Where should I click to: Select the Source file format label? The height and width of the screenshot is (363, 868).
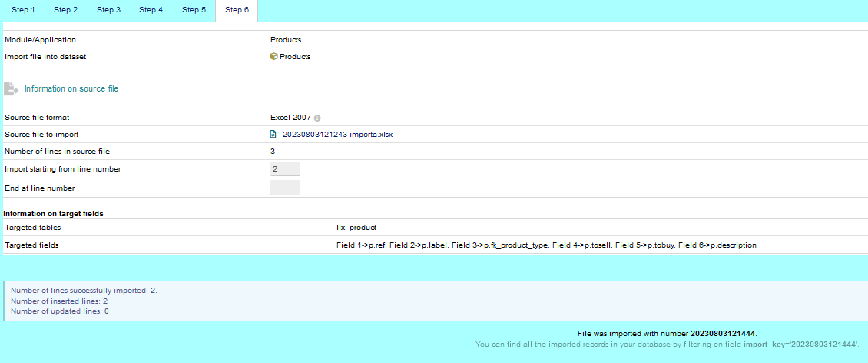point(37,118)
